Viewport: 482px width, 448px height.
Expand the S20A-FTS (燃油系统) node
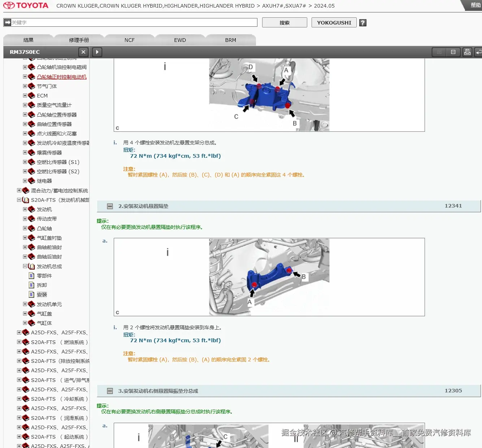click(x=19, y=342)
